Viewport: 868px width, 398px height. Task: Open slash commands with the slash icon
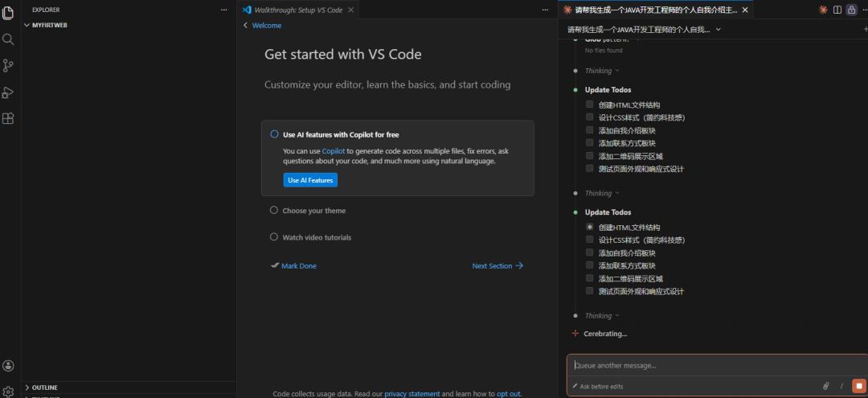click(841, 386)
